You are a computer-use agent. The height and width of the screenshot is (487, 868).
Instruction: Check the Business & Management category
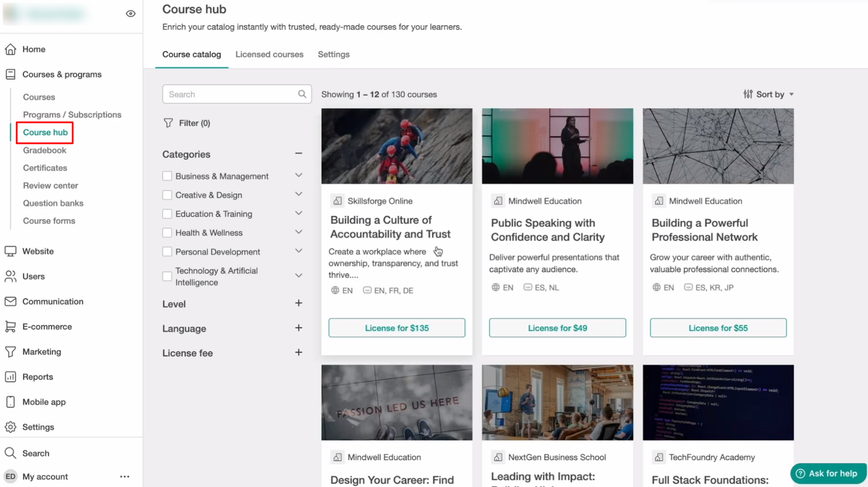point(167,176)
